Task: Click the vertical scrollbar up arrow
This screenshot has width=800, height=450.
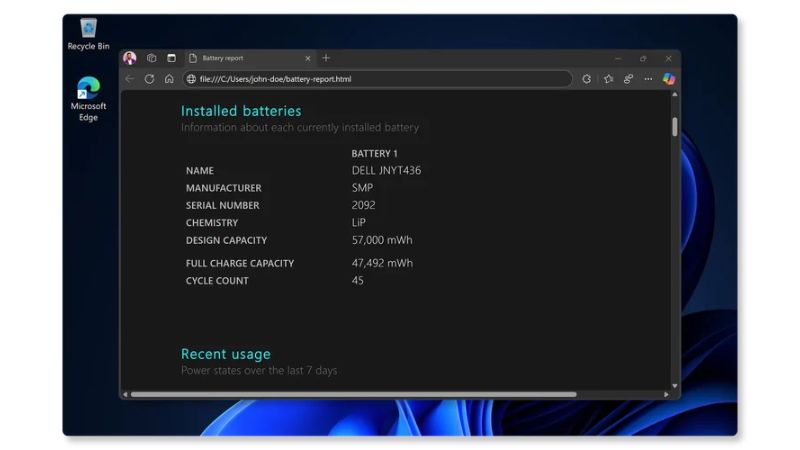Action: coord(674,95)
